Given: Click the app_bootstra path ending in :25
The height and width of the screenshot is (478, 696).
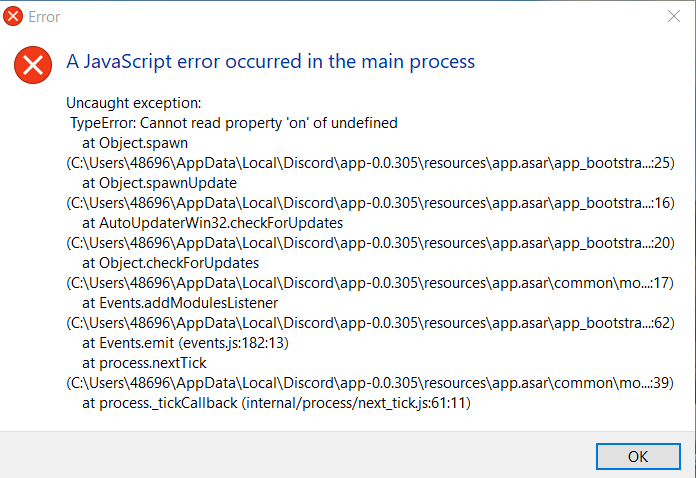Looking at the screenshot, I should 370,163.
